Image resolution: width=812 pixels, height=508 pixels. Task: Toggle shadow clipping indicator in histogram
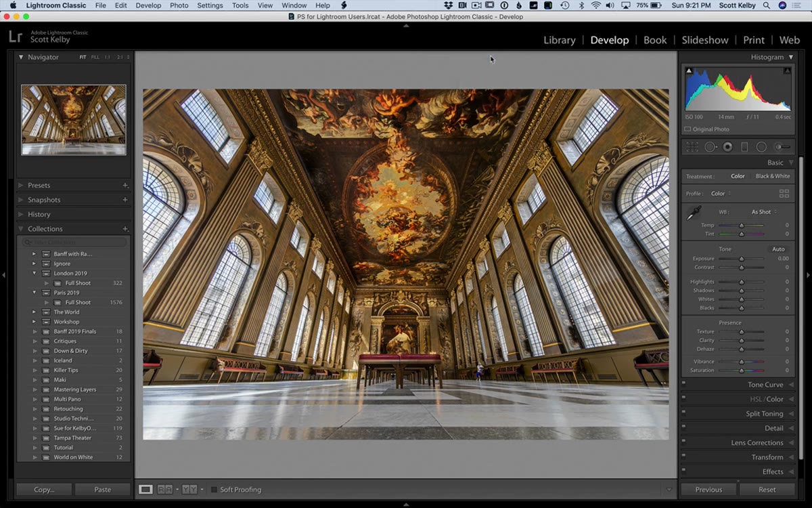point(689,70)
